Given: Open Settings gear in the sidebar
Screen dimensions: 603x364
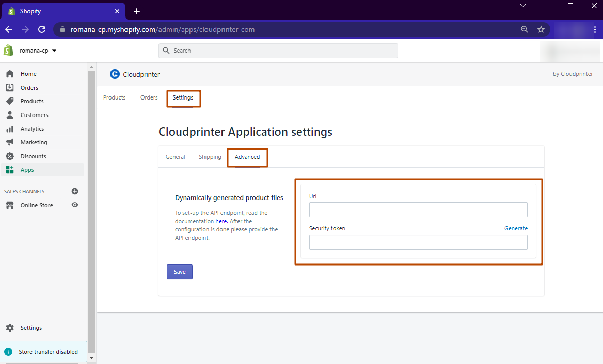Looking at the screenshot, I should point(10,328).
